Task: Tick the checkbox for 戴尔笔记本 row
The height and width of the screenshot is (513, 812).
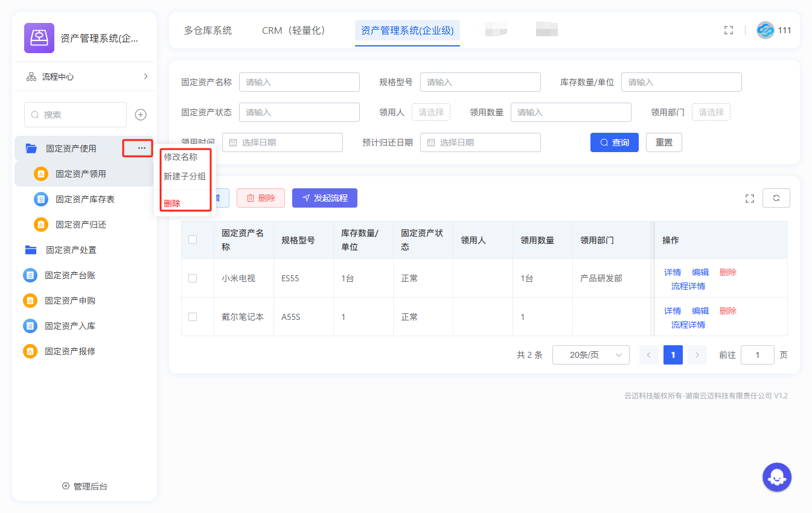Action: [193, 317]
